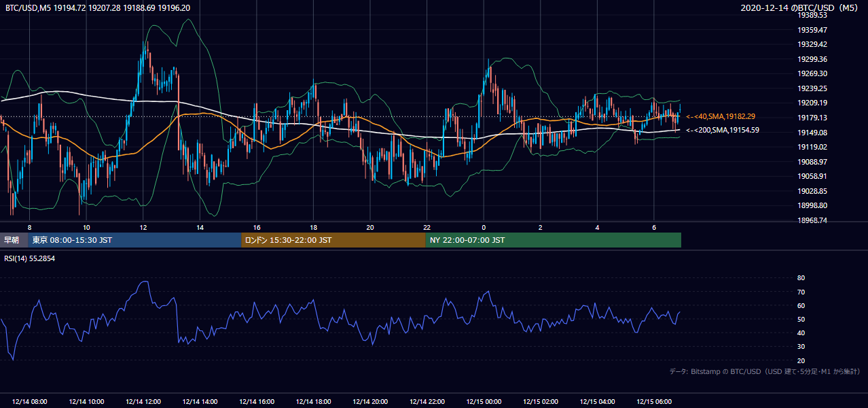Click the 12/15 00:00 time axis label
This screenshot has height=408, width=868.
pos(484,402)
